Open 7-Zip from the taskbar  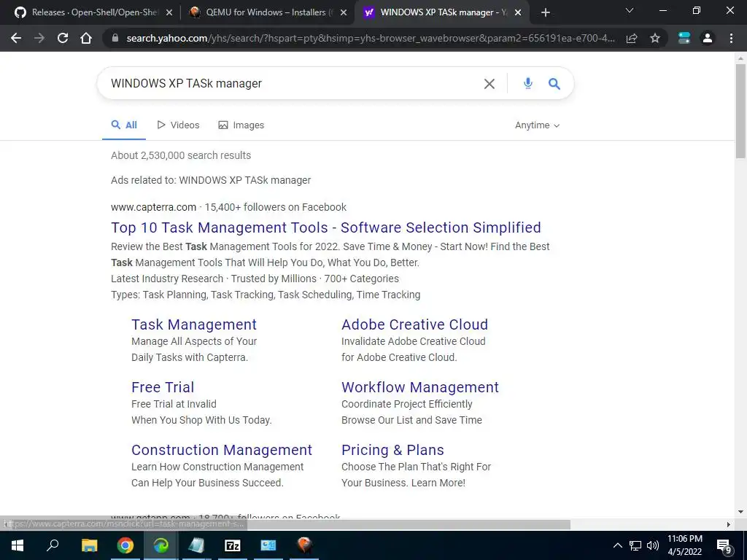(233, 545)
